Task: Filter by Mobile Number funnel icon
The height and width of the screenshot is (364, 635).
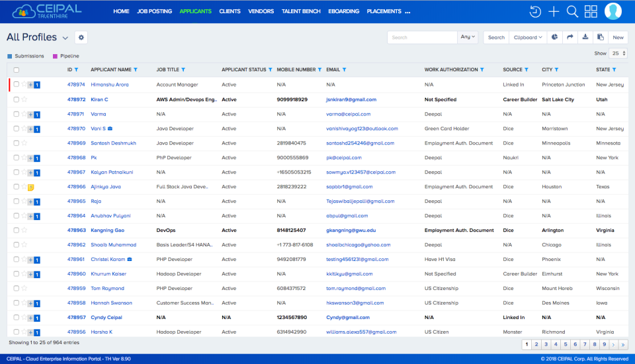Action: click(319, 69)
